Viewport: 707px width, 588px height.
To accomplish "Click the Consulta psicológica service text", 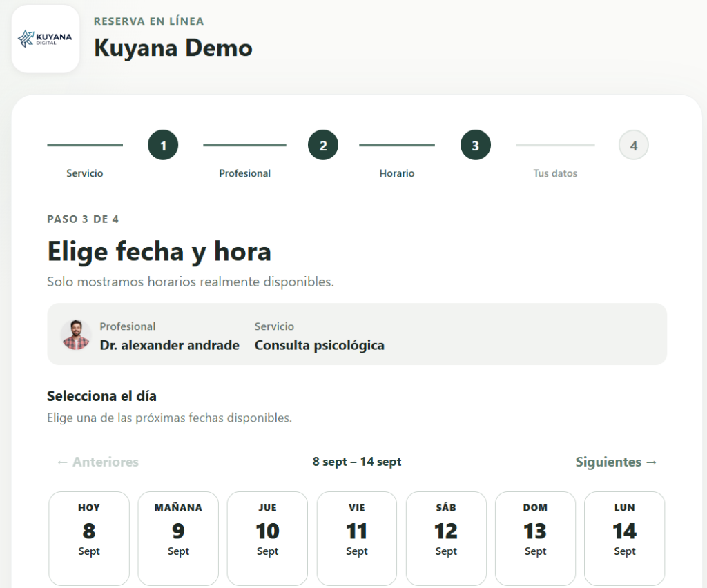I will point(319,345).
